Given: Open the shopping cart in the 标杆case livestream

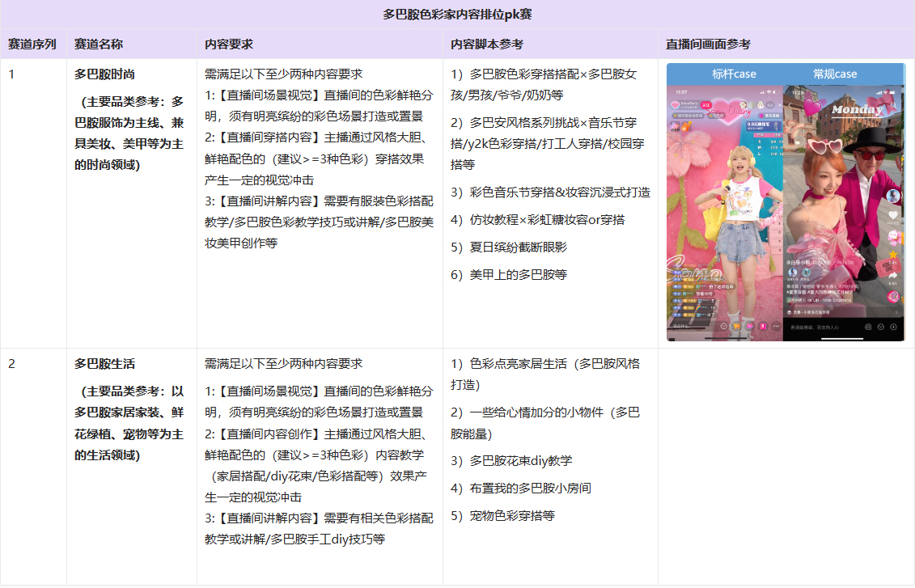Looking at the screenshot, I should click(x=736, y=326).
